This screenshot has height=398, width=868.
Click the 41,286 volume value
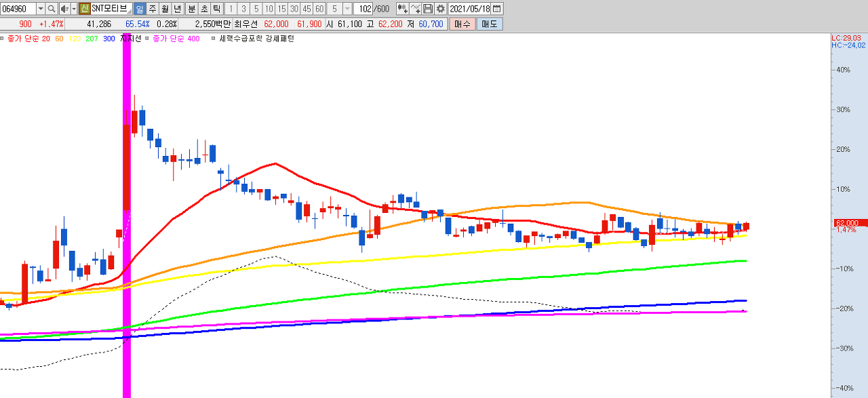[100, 24]
